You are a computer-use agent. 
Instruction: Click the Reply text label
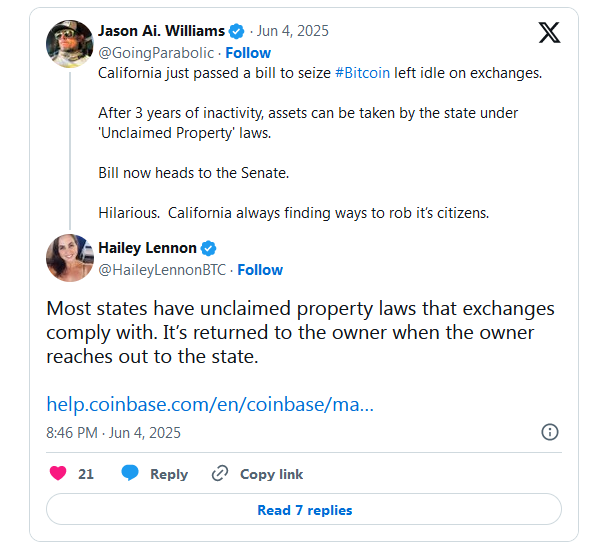(x=169, y=474)
